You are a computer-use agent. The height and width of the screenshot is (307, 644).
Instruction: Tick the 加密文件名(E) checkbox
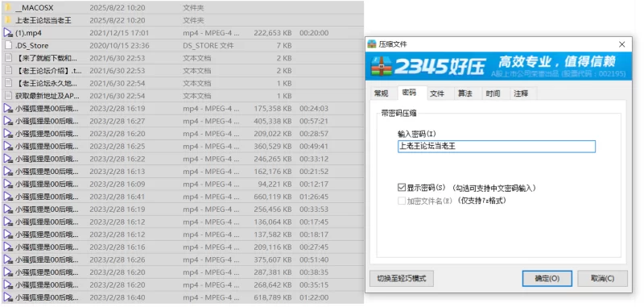[x=401, y=201]
